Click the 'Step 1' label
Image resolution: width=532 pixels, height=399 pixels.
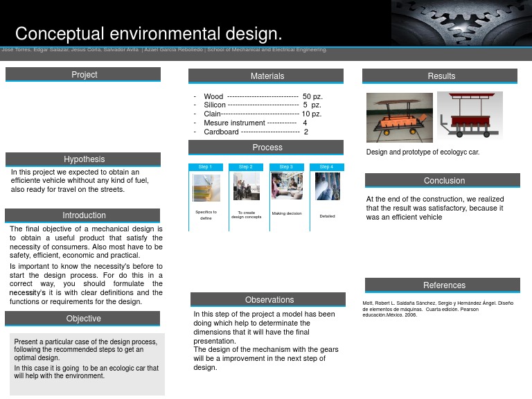(x=205, y=167)
